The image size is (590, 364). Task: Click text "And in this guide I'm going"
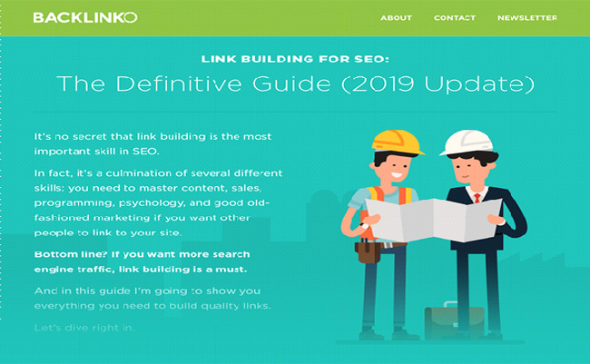(152, 298)
